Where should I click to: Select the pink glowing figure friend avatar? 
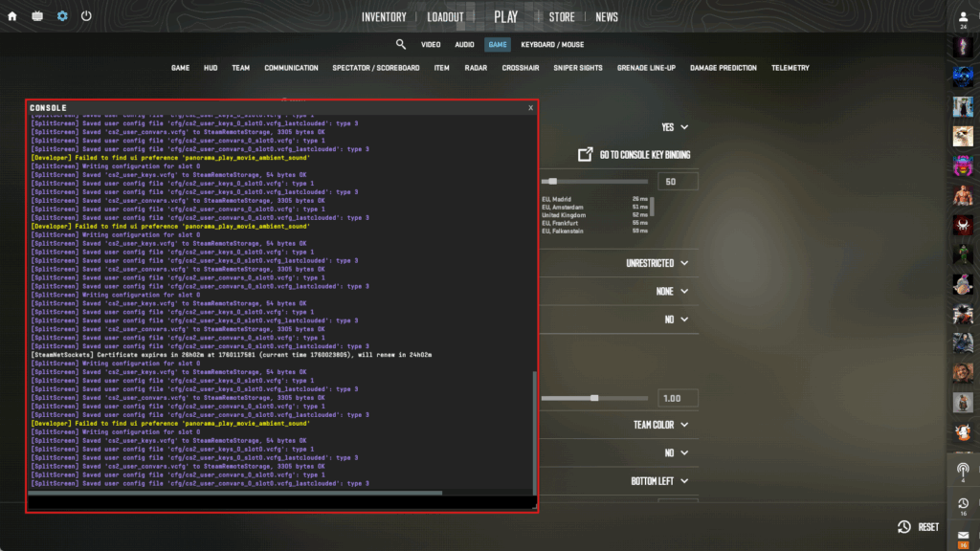[x=963, y=46]
